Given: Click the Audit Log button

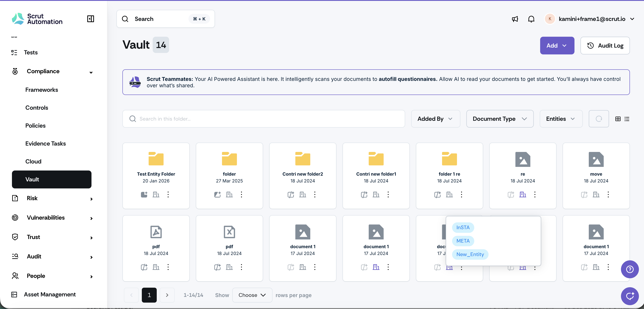Looking at the screenshot, I should [605, 45].
